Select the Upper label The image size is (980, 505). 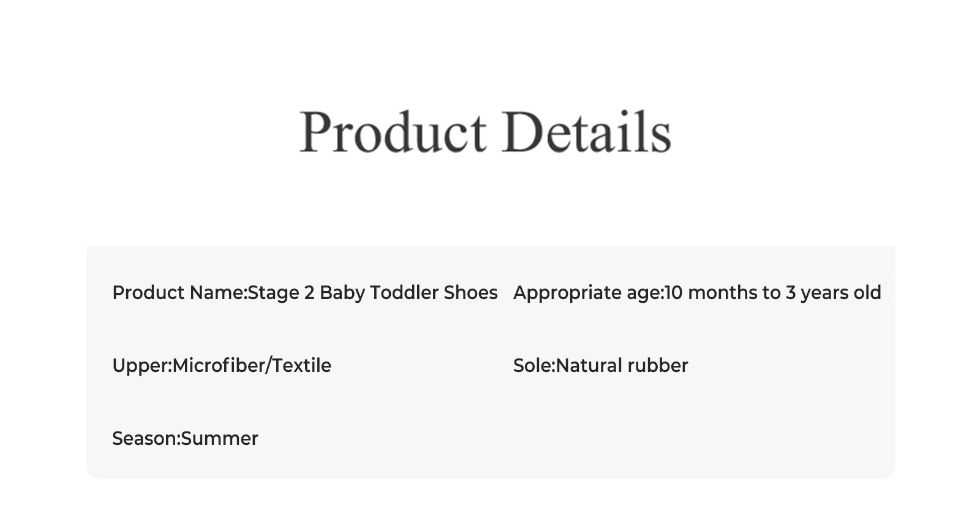141,366
